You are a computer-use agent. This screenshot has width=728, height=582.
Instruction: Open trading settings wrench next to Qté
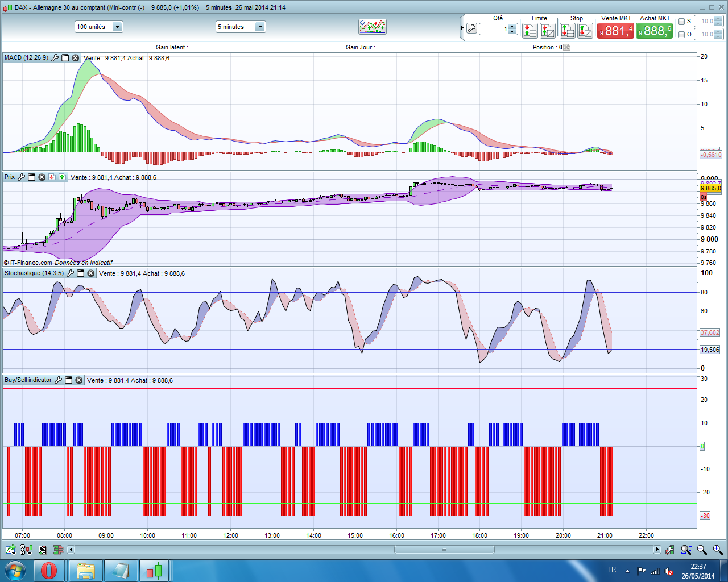point(471,28)
